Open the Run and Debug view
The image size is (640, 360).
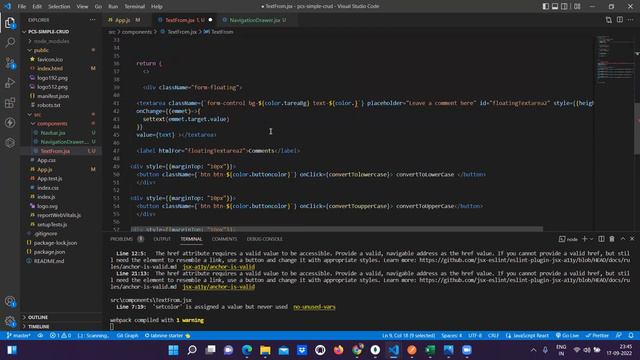pos(10,83)
